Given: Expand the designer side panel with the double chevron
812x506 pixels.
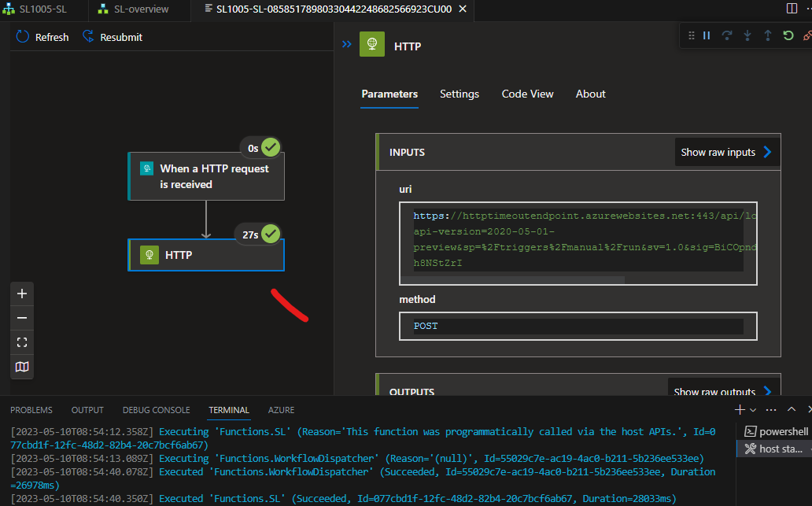Looking at the screenshot, I should (345, 44).
